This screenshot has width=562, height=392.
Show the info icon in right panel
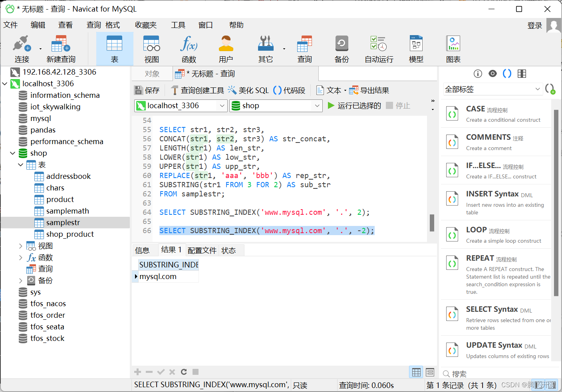click(478, 73)
